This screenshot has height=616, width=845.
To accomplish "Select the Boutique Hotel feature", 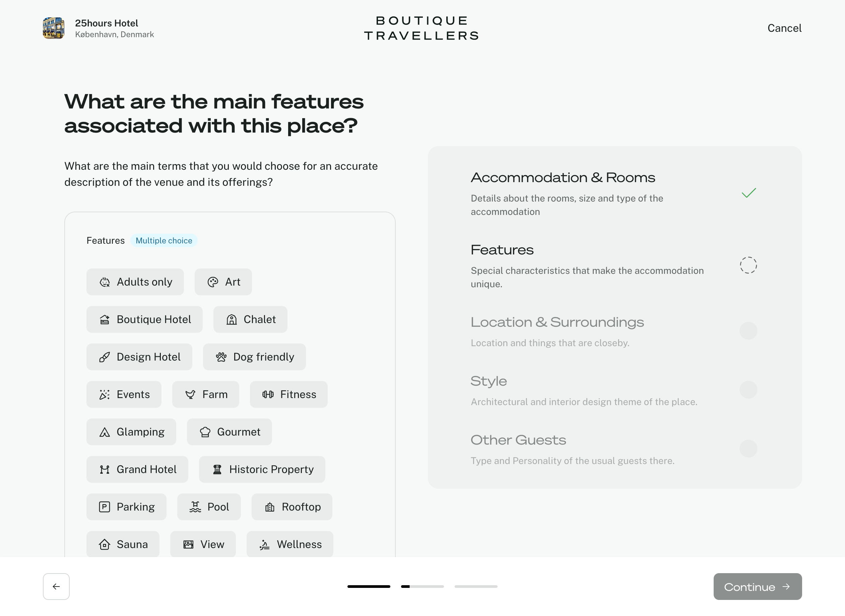I will [x=144, y=320].
